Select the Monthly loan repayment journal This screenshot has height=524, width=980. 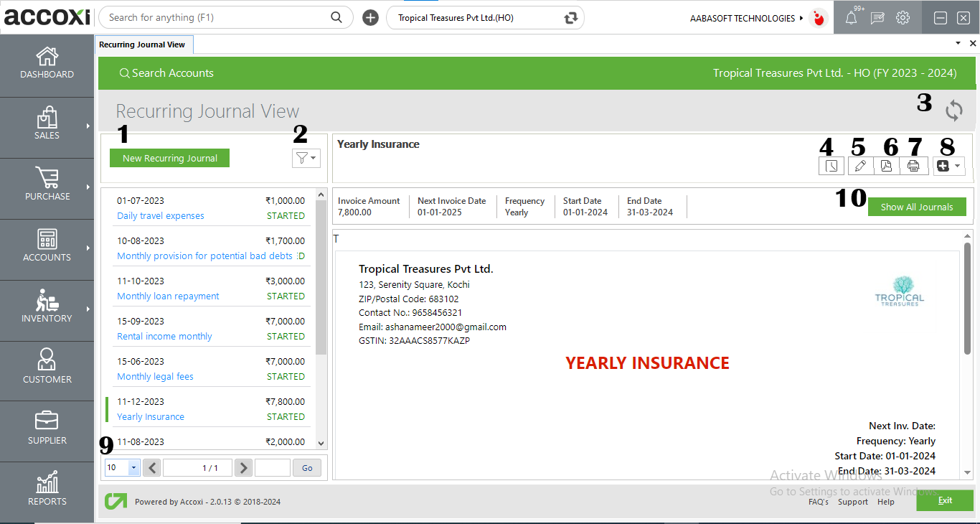click(168, 296)
